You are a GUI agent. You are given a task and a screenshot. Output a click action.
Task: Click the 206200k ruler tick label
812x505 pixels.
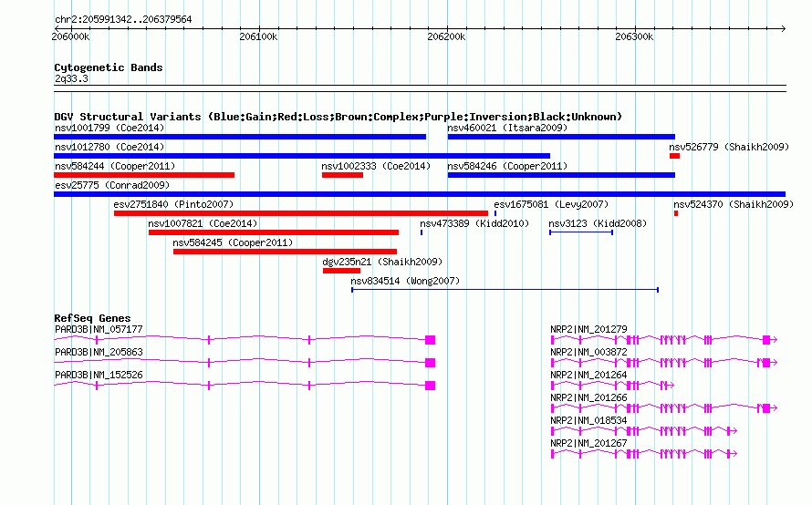pos(446,36)
